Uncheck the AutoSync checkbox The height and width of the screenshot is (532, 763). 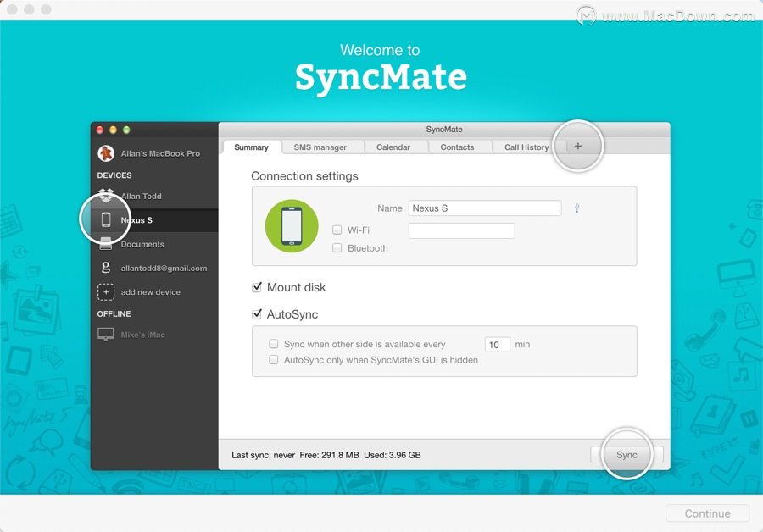tap(257, 314)
